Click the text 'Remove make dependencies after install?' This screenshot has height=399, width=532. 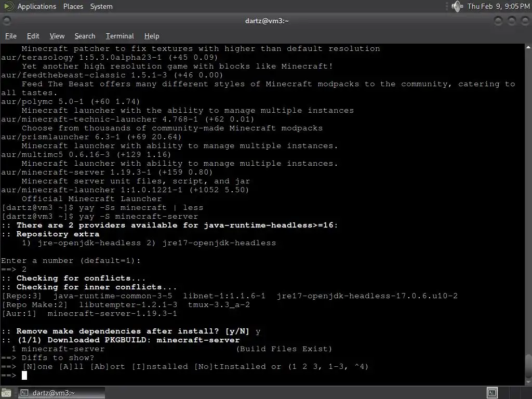[118, 331]
